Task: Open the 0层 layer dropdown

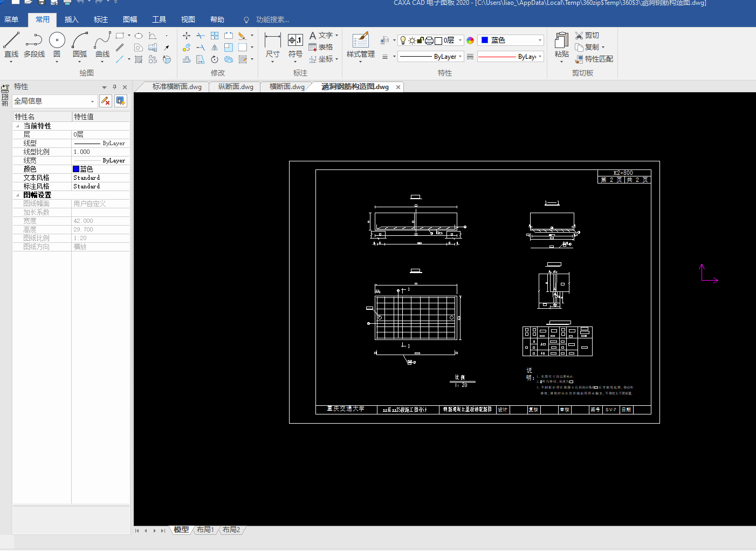Action: [x=460, y=40]
